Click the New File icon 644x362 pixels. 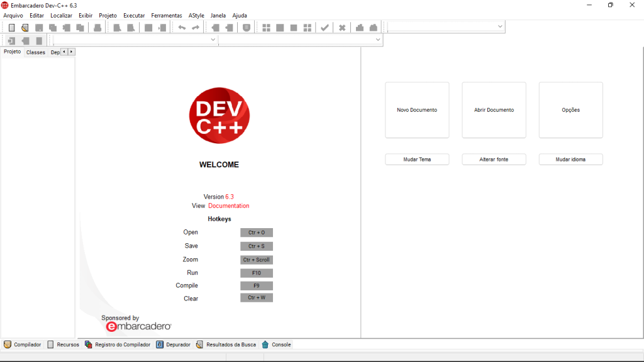(x=11, y=27)
